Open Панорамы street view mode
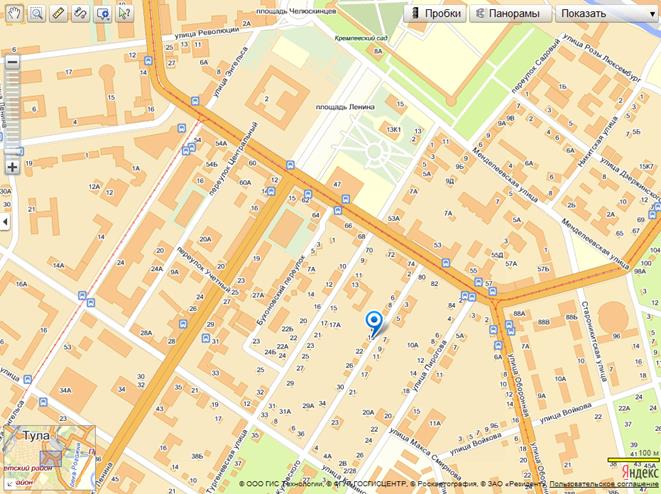Image resolution: width=661 pixels, height=494 pixels. coord(511,13)
